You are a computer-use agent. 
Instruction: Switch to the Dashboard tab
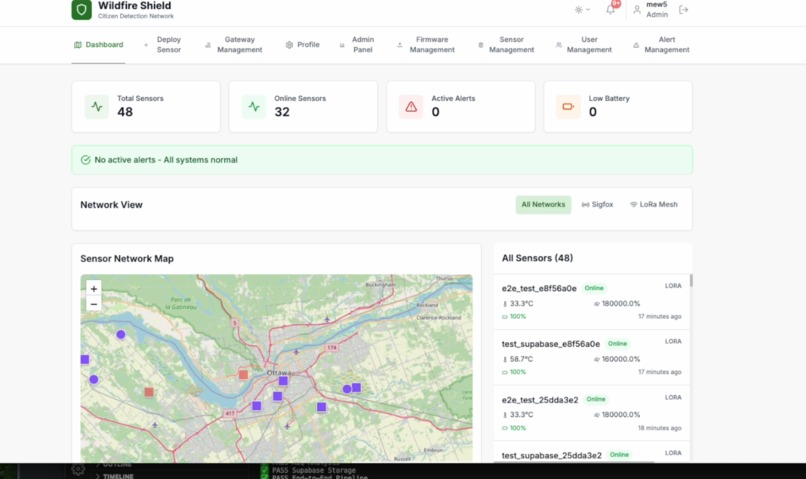pos(99,45)
